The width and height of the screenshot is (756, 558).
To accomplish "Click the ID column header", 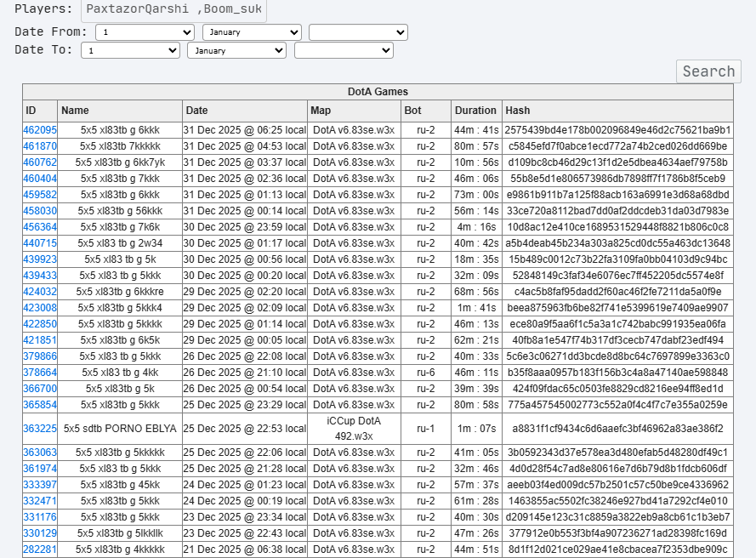I will [40, 111].
